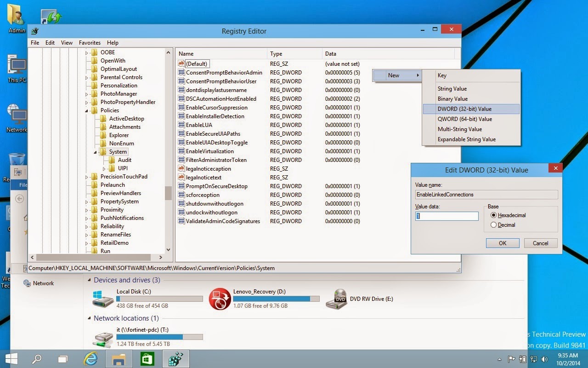The image size is (588, 368).
Task: Choose DWORD (32-bit) Value from submenu
Action: coord(471,109)
